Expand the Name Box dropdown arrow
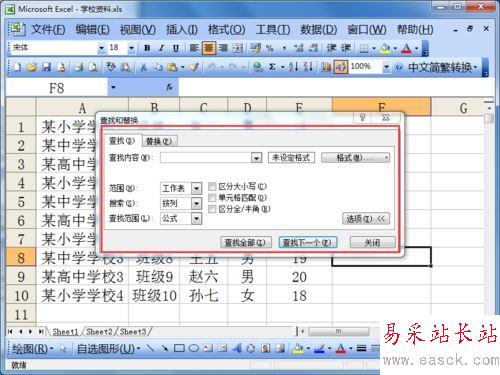This screenshot has width=500, height=375. point(113,88)
